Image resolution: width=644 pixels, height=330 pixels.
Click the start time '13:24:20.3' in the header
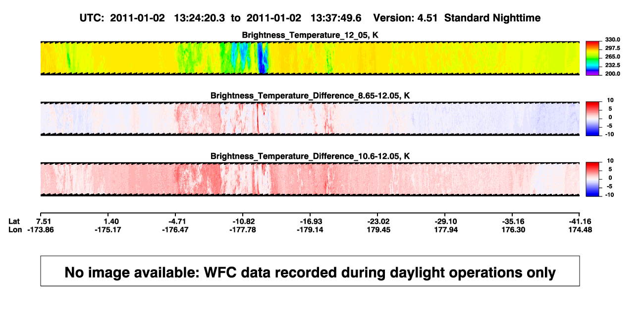coord(200,18)
